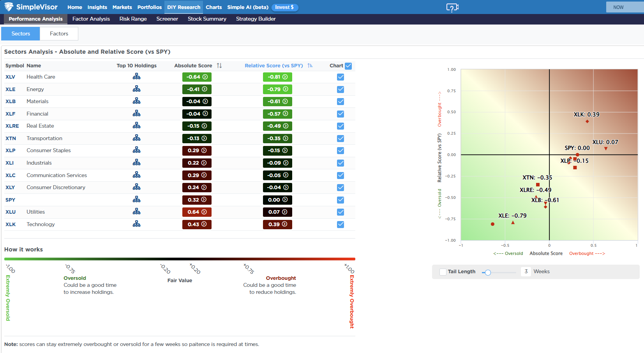Open the XLRE symbol link
Viewport: 644px width, 353px height.
point(12,126)
